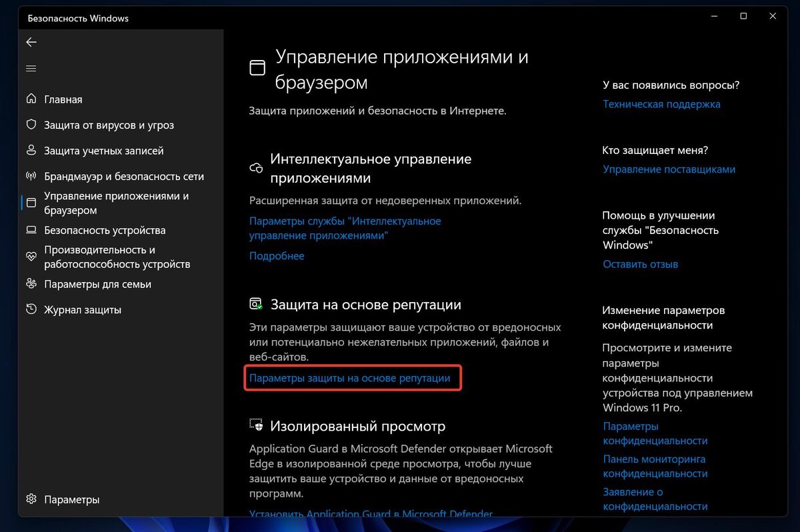
Task: Click the Изменение параметров конфиденциальности heading
Action: 663,318
